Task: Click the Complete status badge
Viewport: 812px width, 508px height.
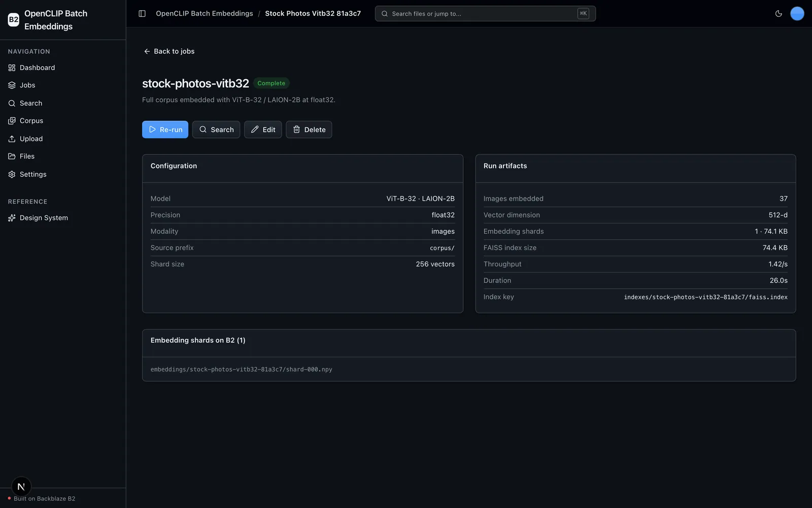Action: tap(272, 83)
